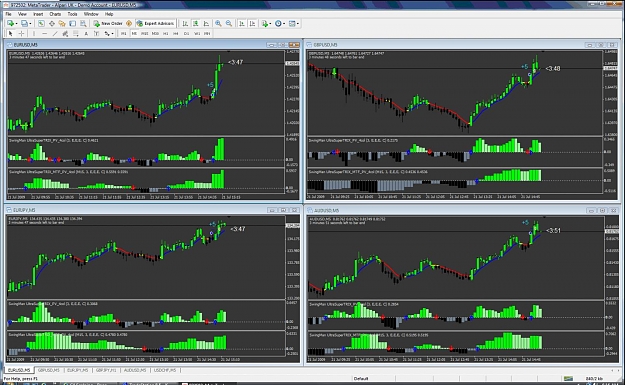Expand the Profiles dropdown arrow

tap(30, 24)
